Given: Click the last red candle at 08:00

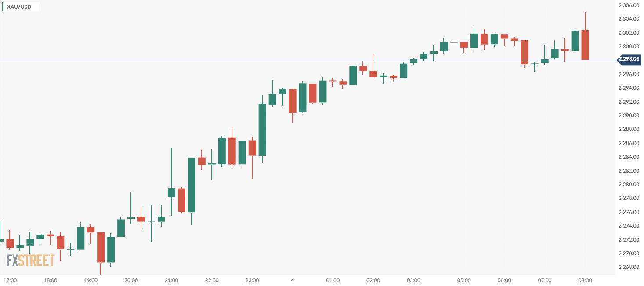Looking at the screenshot, I should [x=585, y=45].
